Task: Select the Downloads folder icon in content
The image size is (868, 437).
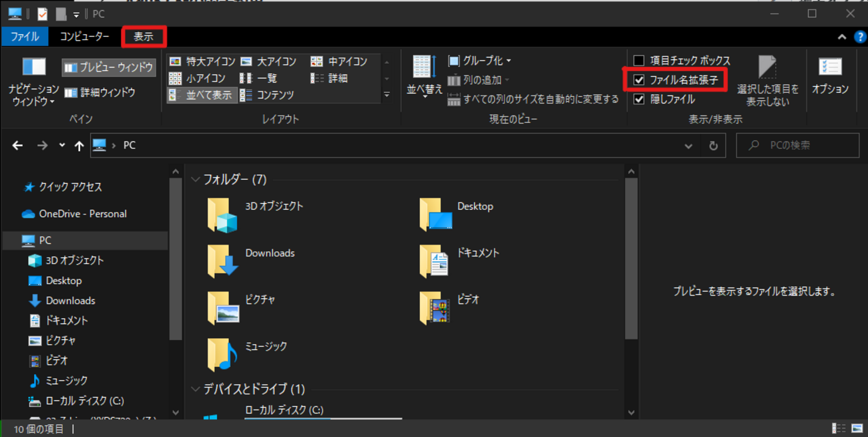Action: pos(223,261)
